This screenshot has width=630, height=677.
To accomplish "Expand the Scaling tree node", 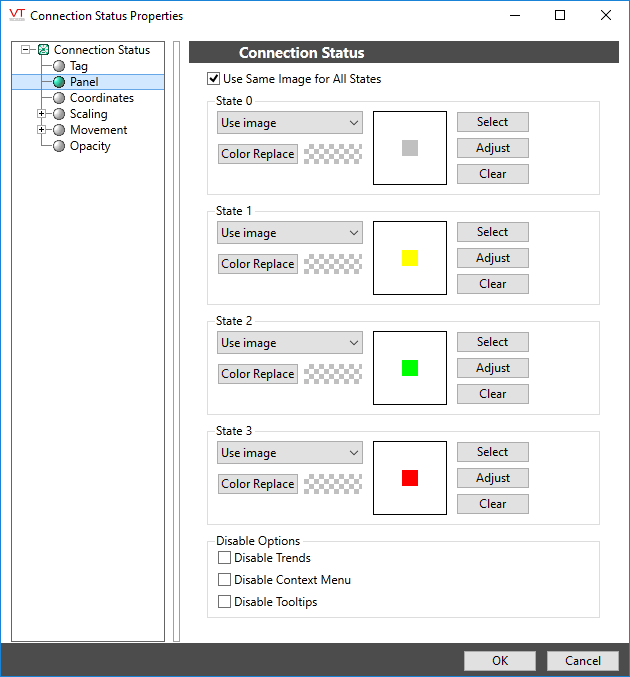I will 41,114.
